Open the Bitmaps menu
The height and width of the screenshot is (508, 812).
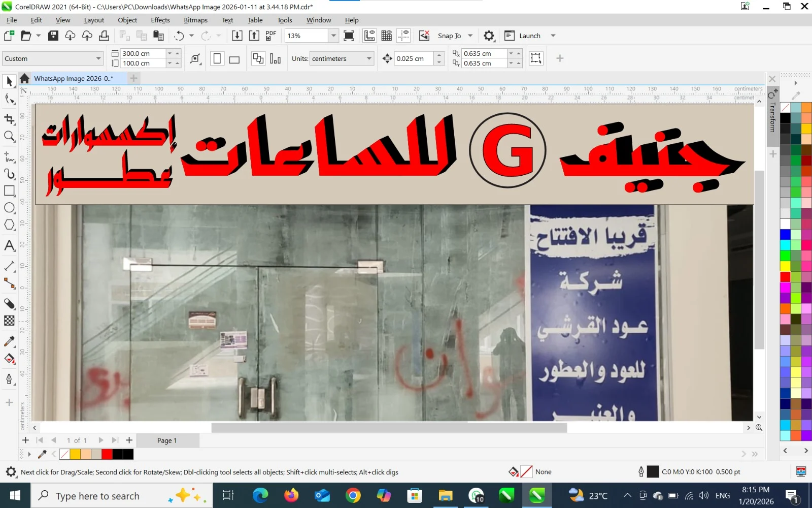tap(195, 20)
